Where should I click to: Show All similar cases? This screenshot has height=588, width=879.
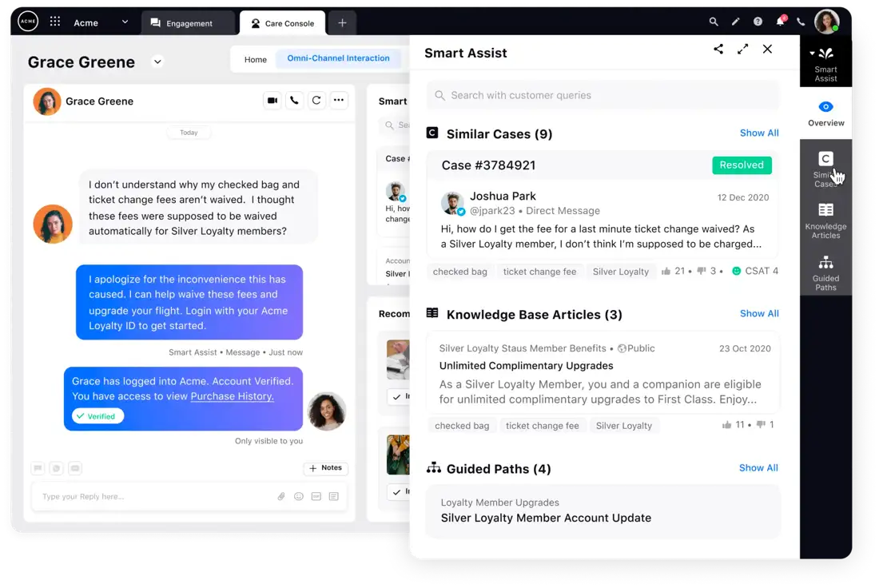(759, 133)
